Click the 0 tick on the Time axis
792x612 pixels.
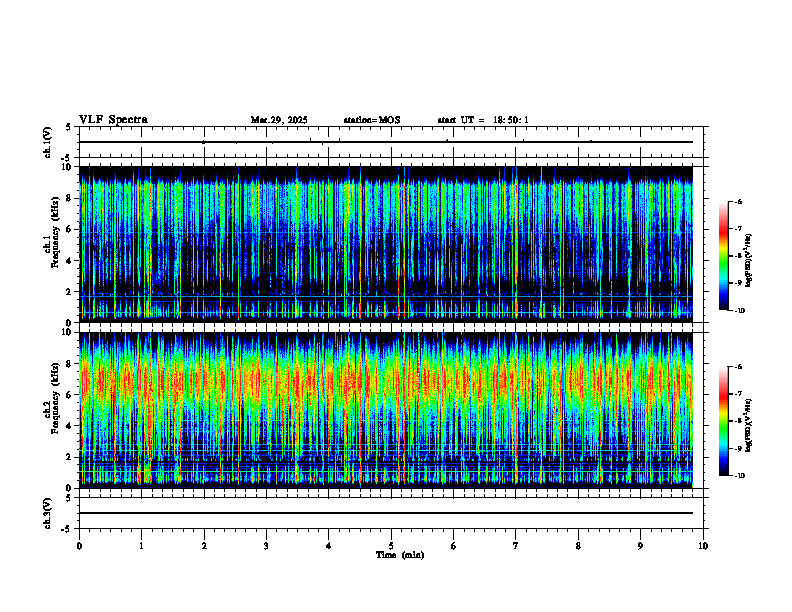tap(79, 546)
